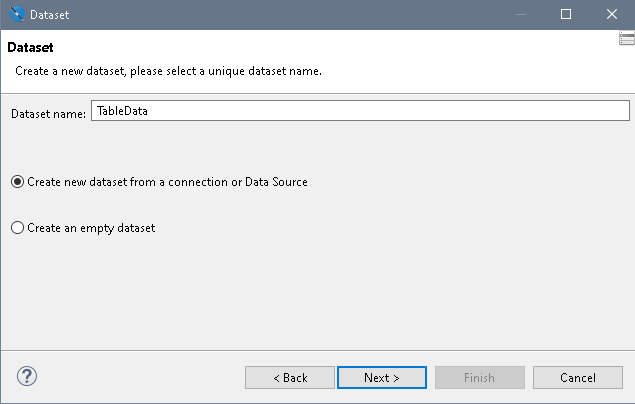Close the Dataset dialog with X

(x=611, y=14)
